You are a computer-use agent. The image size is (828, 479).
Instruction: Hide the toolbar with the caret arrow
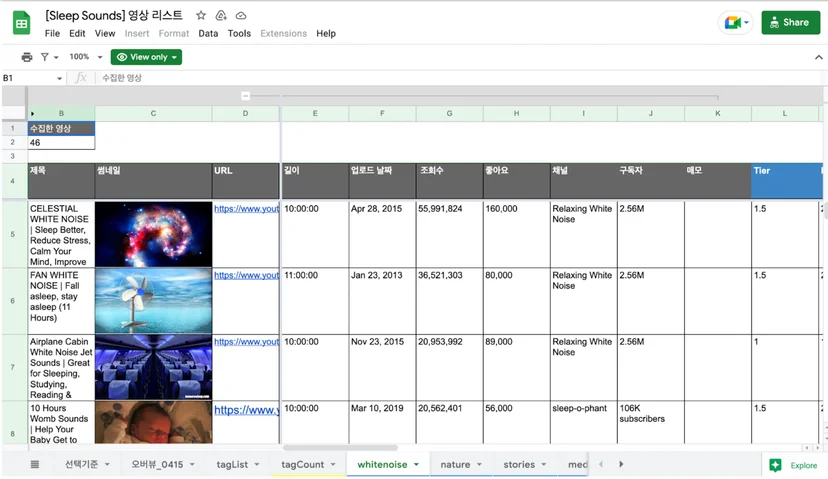818,57
